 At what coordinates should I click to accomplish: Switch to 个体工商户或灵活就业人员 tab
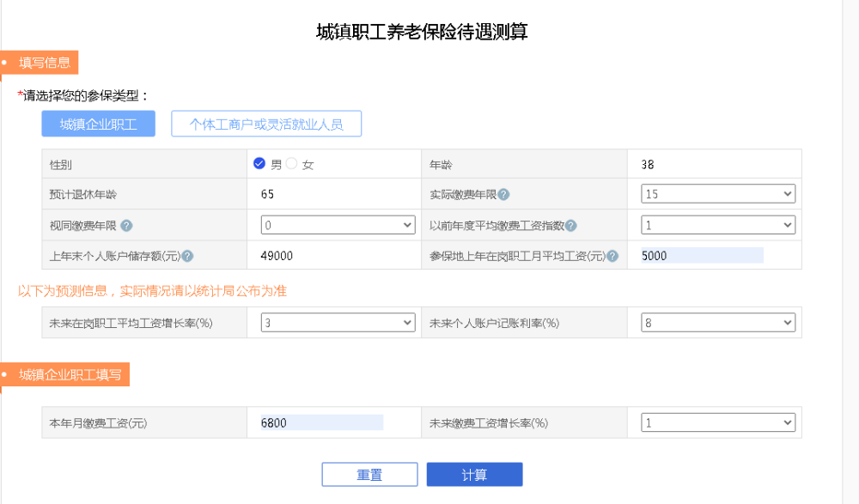pyautogui.click(x=266, y=124)
